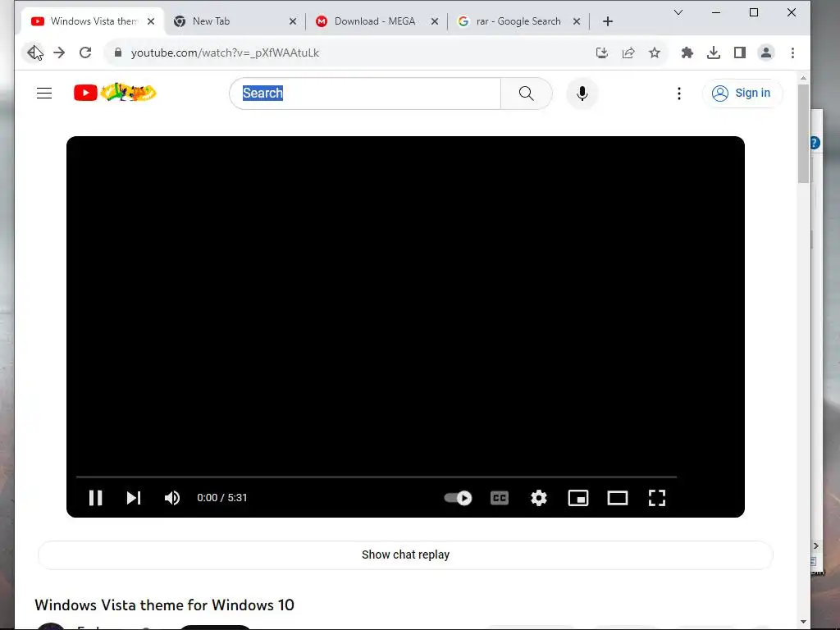The image size is (840, 630).
Task: Click the video title Windows Vista theme
Action: click(164, 605)
